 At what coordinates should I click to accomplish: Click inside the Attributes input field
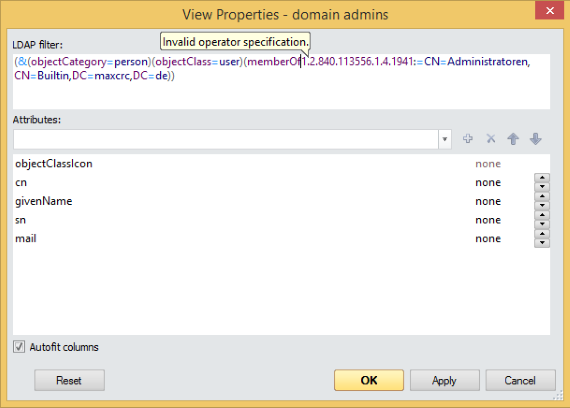coord(226,139)
